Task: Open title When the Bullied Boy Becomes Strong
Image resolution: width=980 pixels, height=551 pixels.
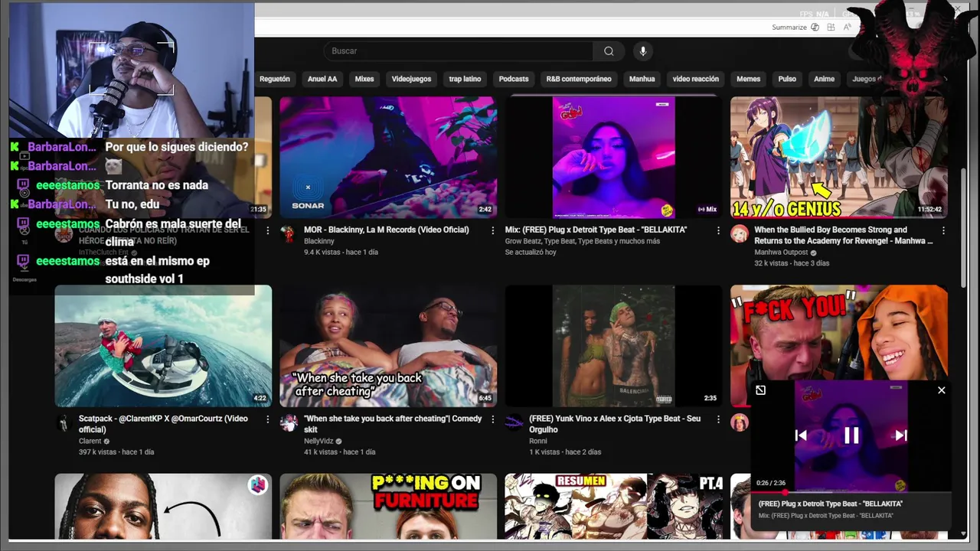Action: point(844,235)
